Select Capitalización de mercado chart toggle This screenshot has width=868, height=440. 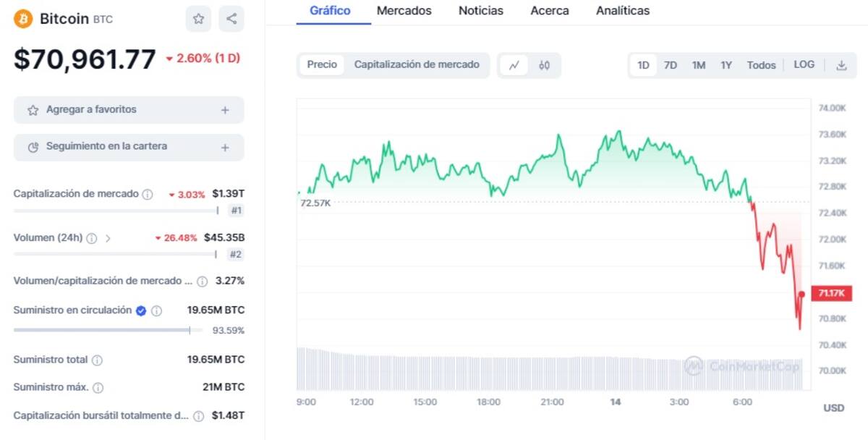[417, 64]
